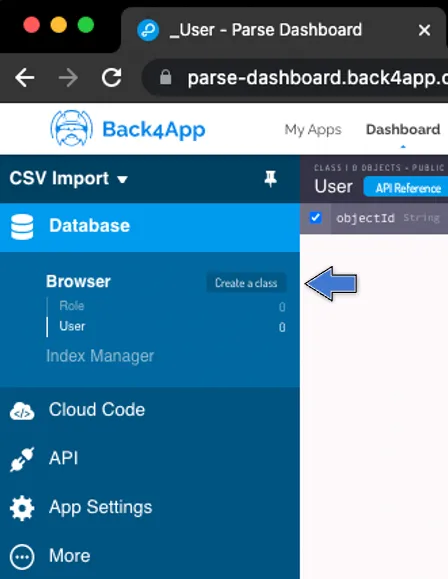Click the User class title heading
This screenshot has height=579, width=448.
(x=333, y=187)
